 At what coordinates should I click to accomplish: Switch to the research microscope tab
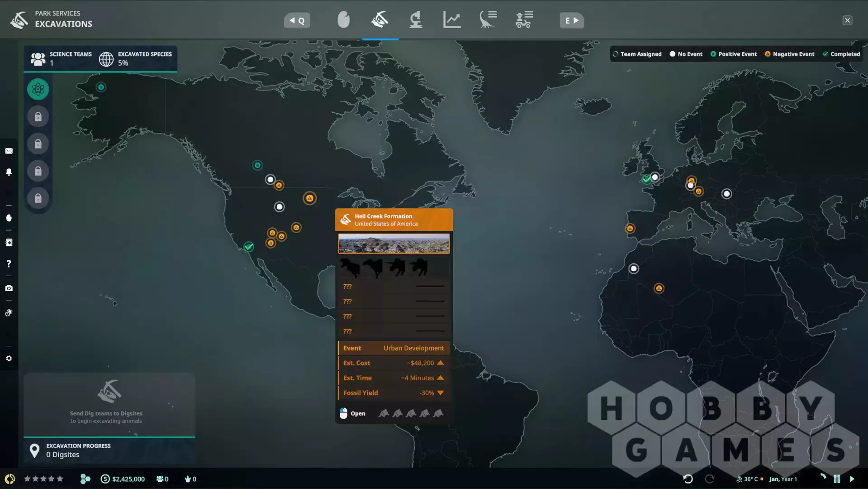coord(416,20)
